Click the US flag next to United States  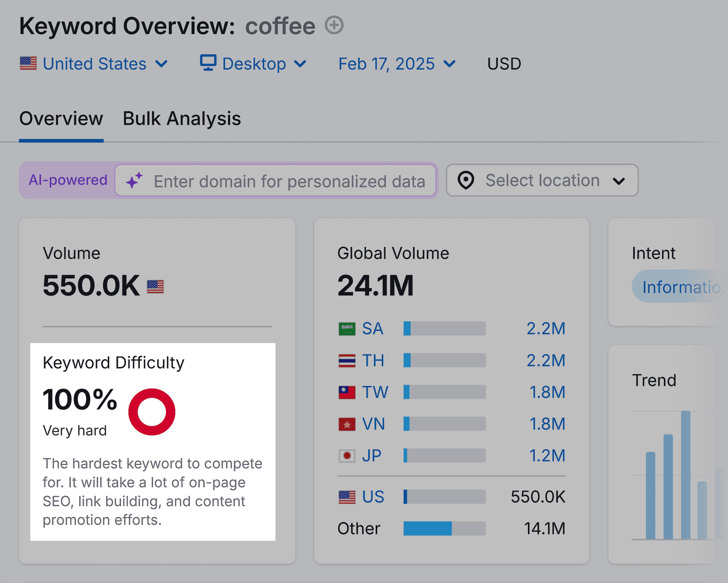tap(29, 63)
